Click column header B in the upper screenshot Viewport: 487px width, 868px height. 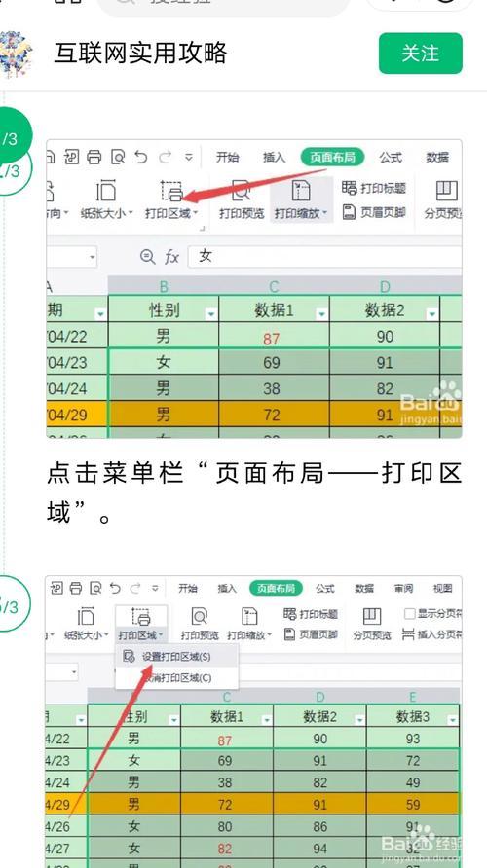pyautogui.click(x=164, y=287)
